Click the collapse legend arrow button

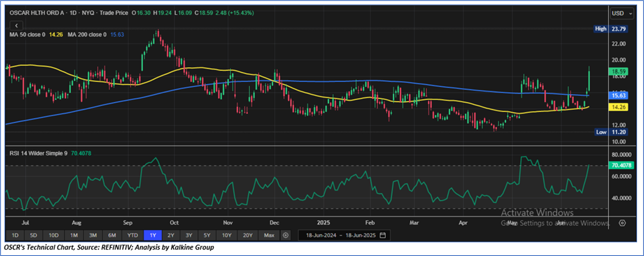pyautogui.click(x=16, y=25)
